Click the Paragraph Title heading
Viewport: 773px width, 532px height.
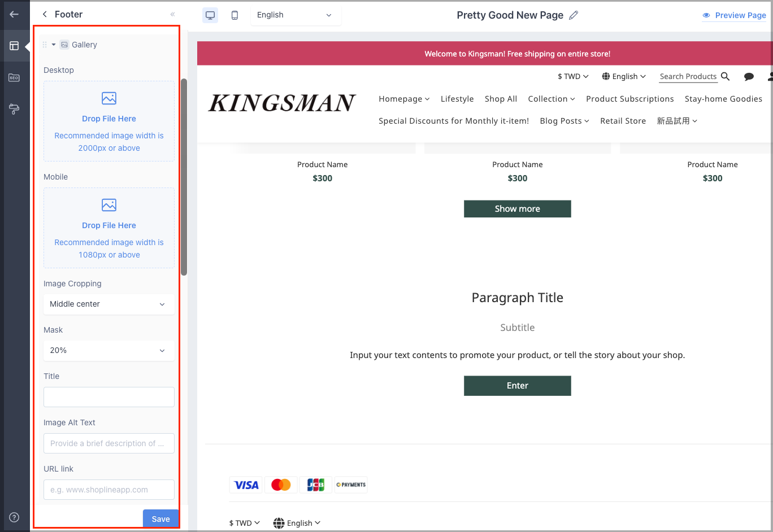517,298
